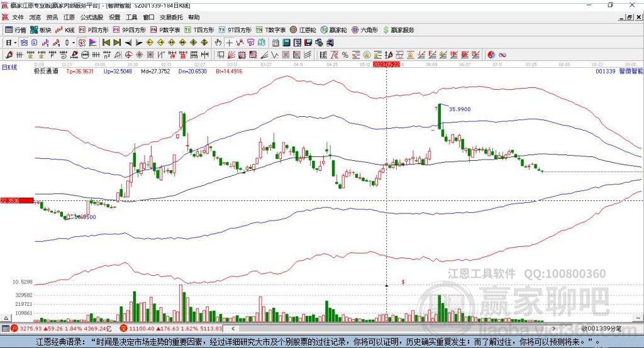
Task: Click the Shenzhen index status icon
Action: pos(124,329)
